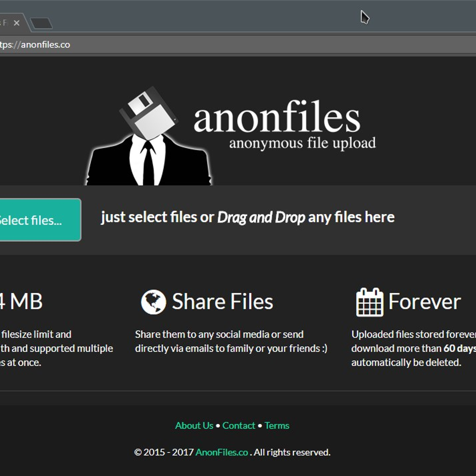Click the large 'anonfiles' title text
The height and width of the screenshot is (476, 476).
pos(277,117)
